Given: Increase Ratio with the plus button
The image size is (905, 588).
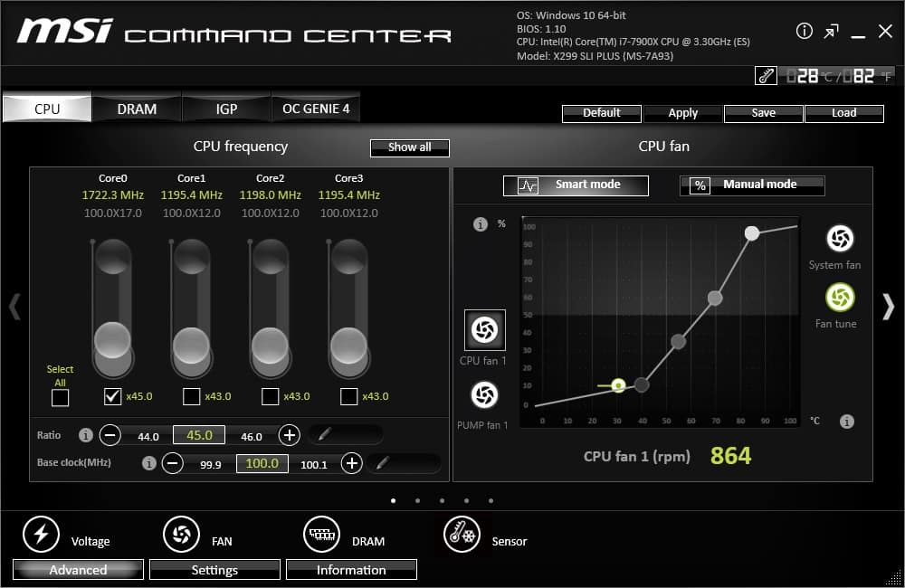Looking at the screenshot, I should coord(290,434).
